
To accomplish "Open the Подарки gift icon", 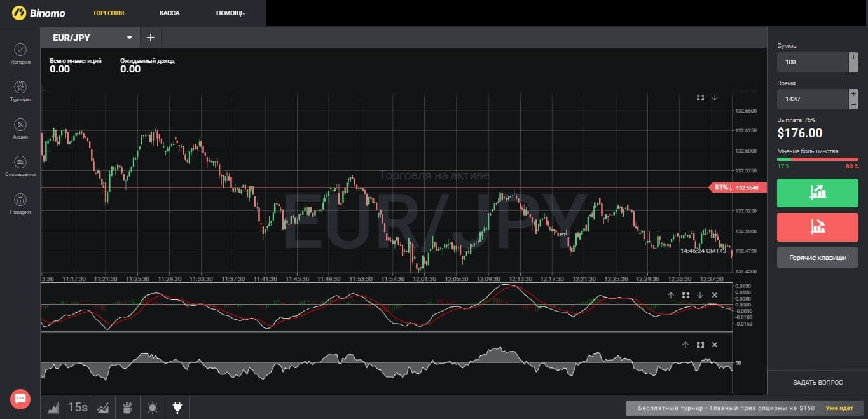I will click(x=20, y=203).
